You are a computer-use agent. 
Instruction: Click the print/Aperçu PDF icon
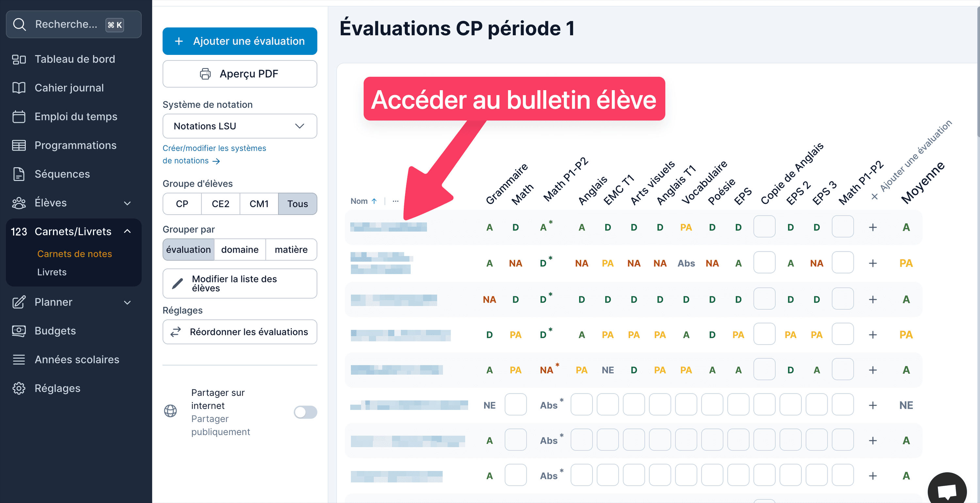206,73
